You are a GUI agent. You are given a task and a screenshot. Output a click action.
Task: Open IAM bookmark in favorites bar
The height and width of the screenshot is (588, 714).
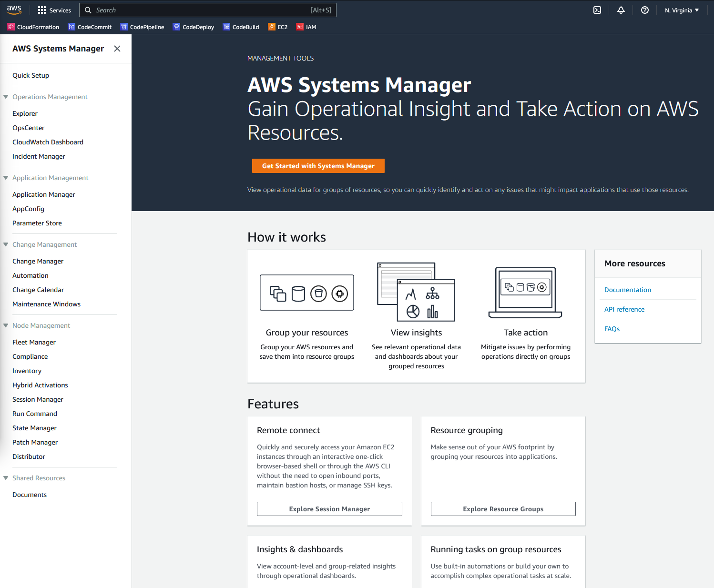click(x=306, y=27)
